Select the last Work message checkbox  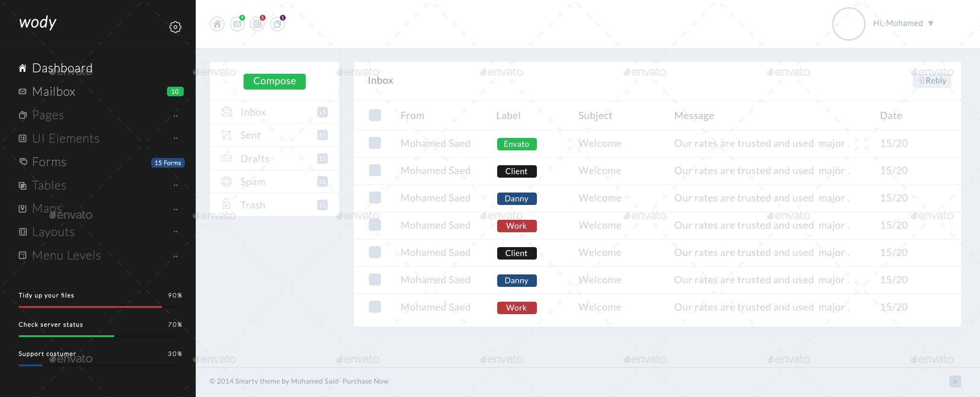(x=375, y=307)
